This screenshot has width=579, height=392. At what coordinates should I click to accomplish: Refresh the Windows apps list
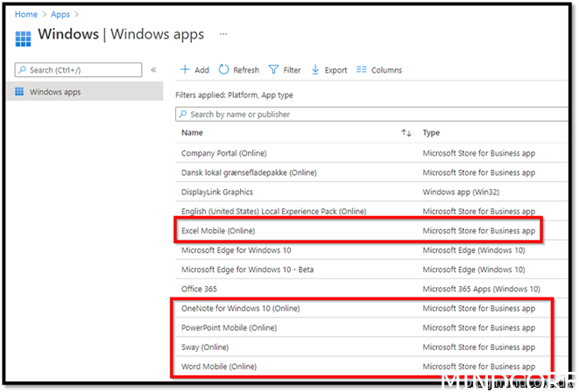pyautogui.click(x=224, y=70)
